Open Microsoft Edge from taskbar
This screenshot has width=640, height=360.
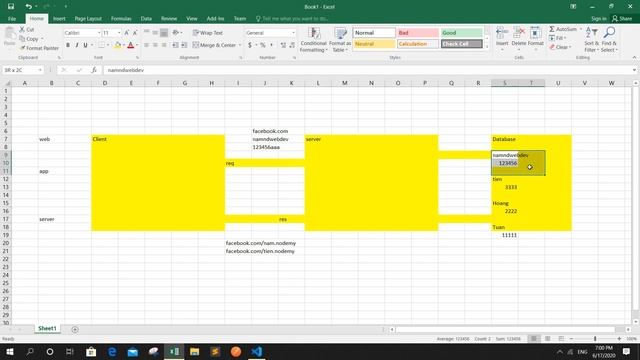point(112,352)
